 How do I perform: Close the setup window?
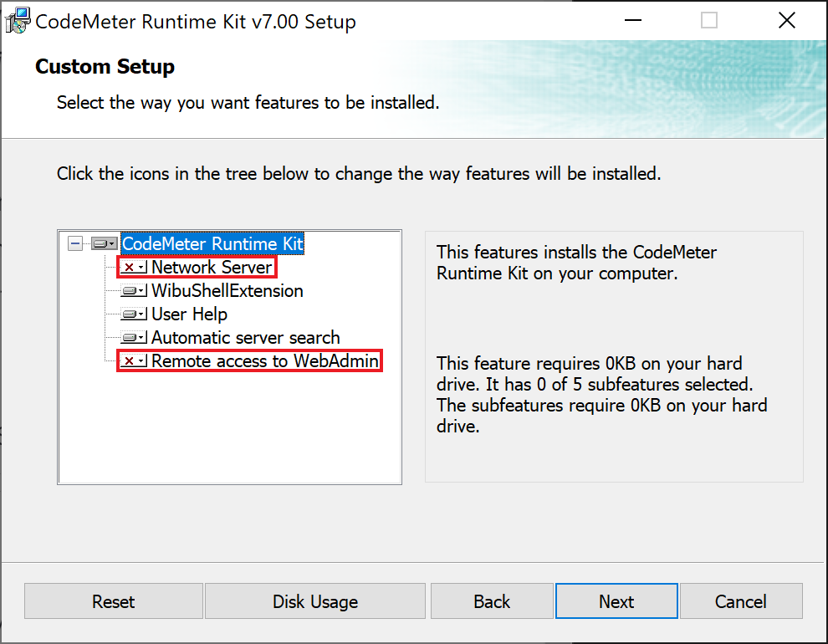(786, 21)
